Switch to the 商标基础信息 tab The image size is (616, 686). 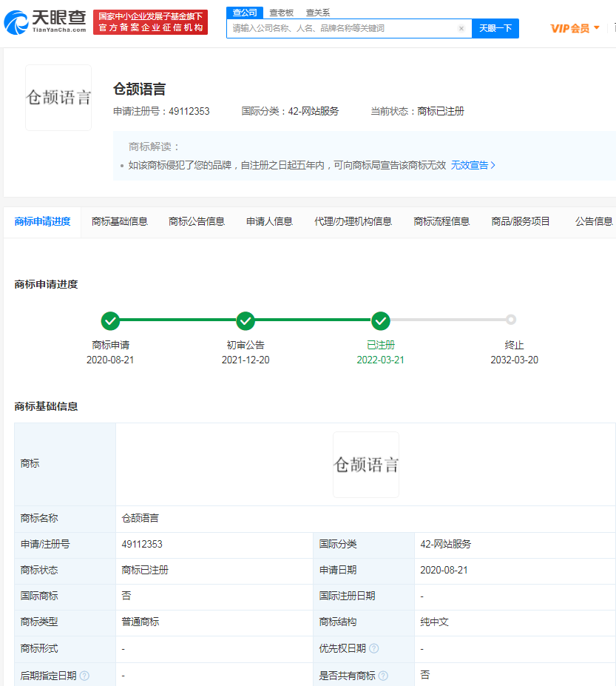click(x=119, y=222)
